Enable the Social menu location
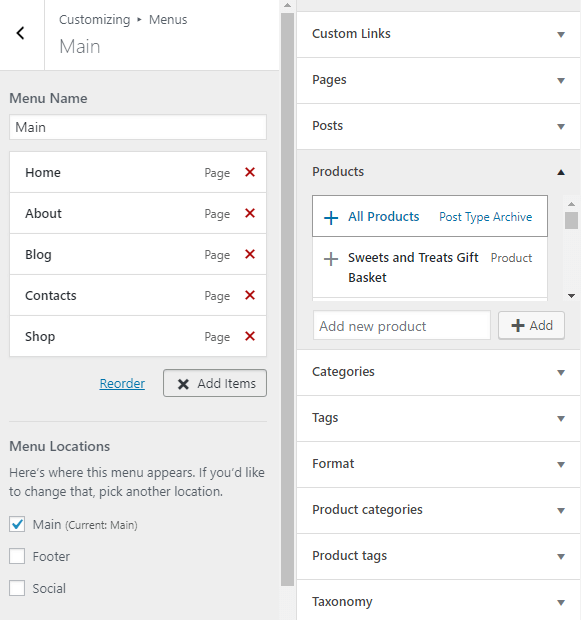This screenshot has height=620, width=581. click(17, 588)
